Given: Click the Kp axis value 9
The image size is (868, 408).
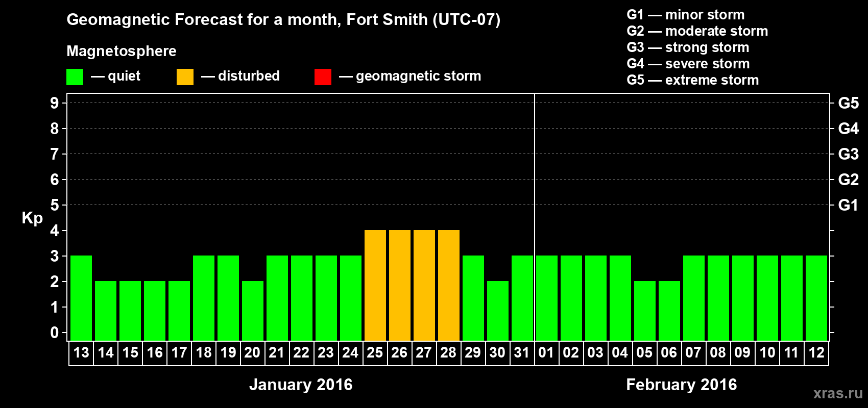Looking at the screenshot, I should tap(55, 103).
